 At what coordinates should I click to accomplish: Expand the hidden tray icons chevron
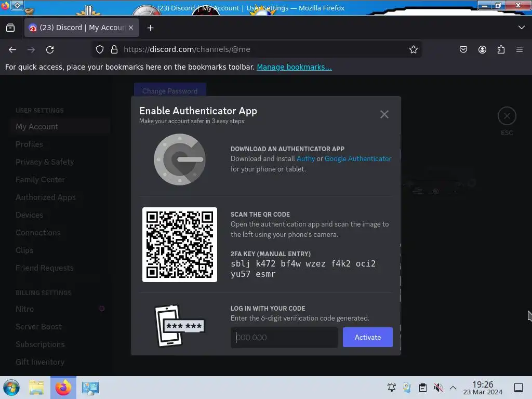click(x=453, y=387)
